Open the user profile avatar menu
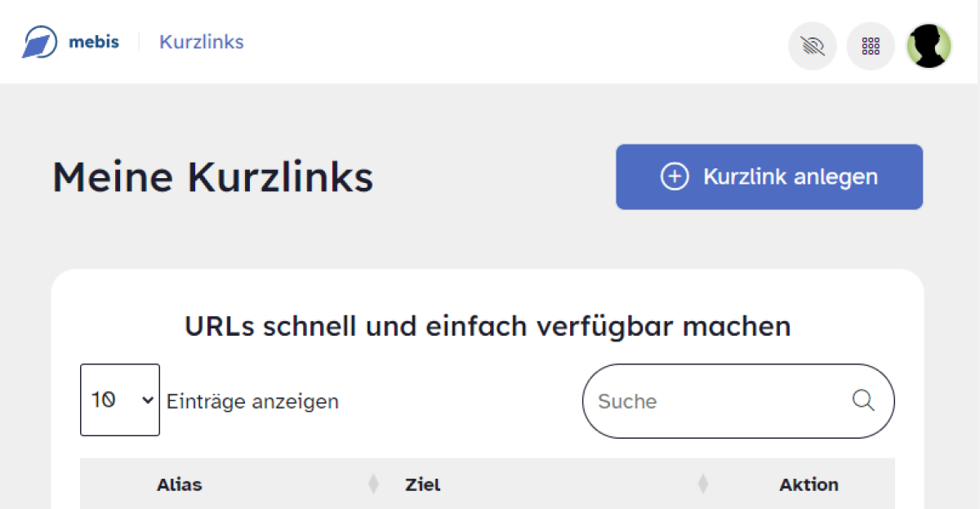The image size is (980, 509). pyautogui.click(x=929, y=46)
